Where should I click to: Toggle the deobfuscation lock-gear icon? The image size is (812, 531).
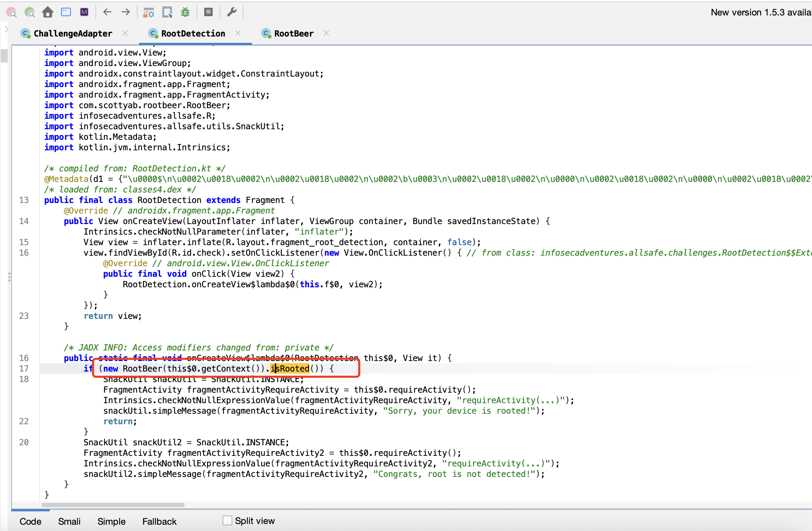click(149, 13)
